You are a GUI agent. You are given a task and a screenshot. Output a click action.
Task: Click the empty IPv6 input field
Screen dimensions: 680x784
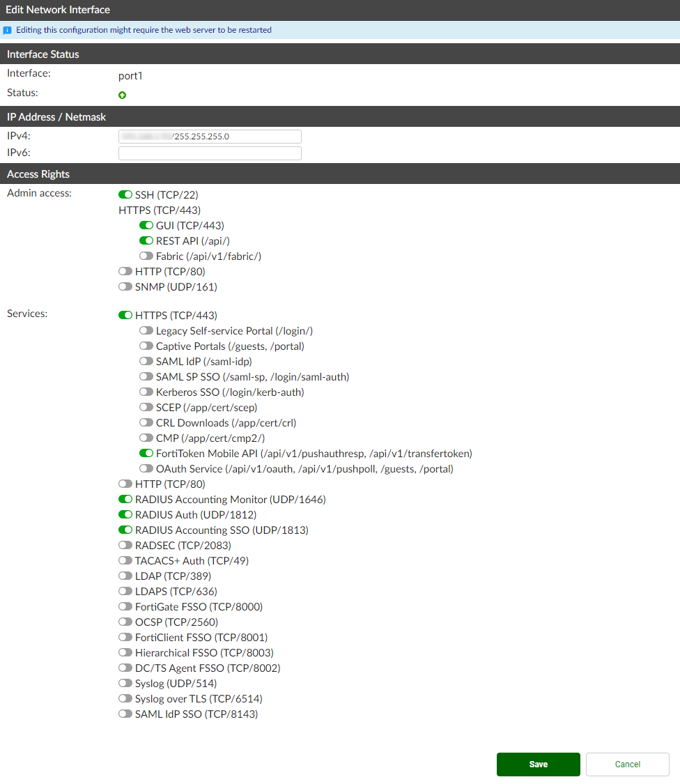coord(210,153)
